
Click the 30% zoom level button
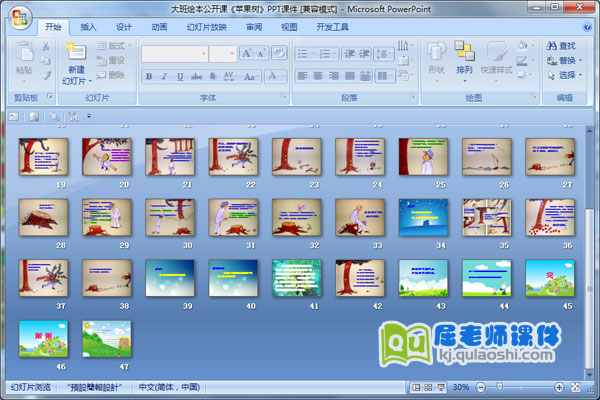pyautogui.click(x=462, y=387)
